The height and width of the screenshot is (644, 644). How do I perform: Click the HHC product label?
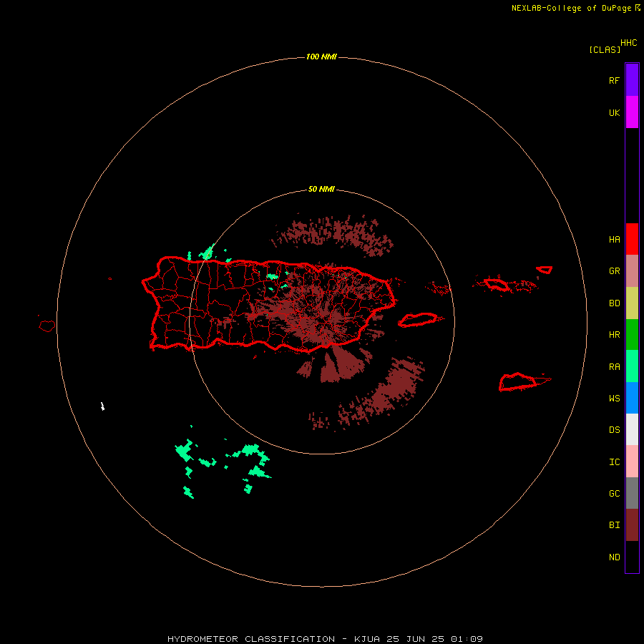(x=628, y=43)
